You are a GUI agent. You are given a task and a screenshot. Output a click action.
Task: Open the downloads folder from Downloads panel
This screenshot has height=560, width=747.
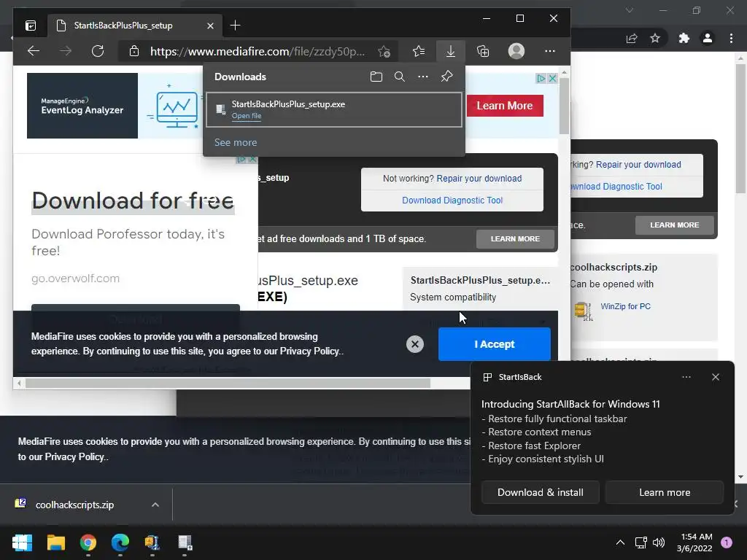[376, 77]
